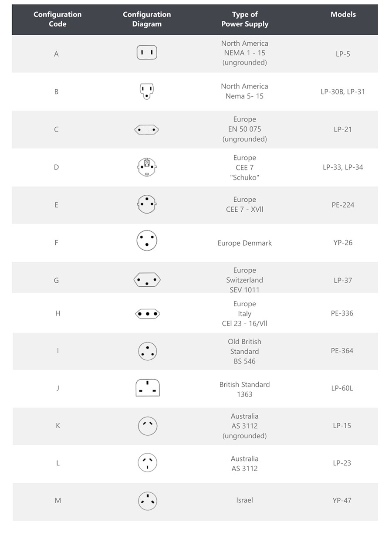Click the NEMA 1-15 ungrounded plug diagram

coord(147,53)
